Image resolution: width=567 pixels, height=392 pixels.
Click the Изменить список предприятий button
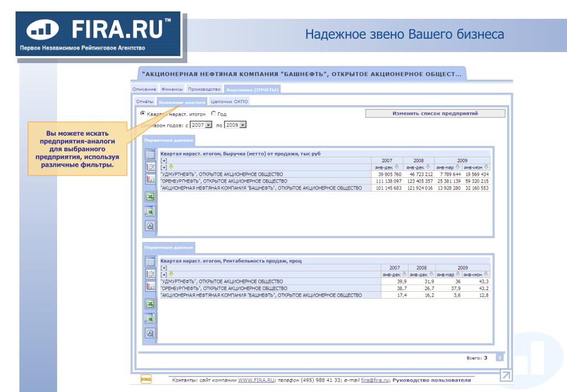pyautogui.click(x=436, y=114)
